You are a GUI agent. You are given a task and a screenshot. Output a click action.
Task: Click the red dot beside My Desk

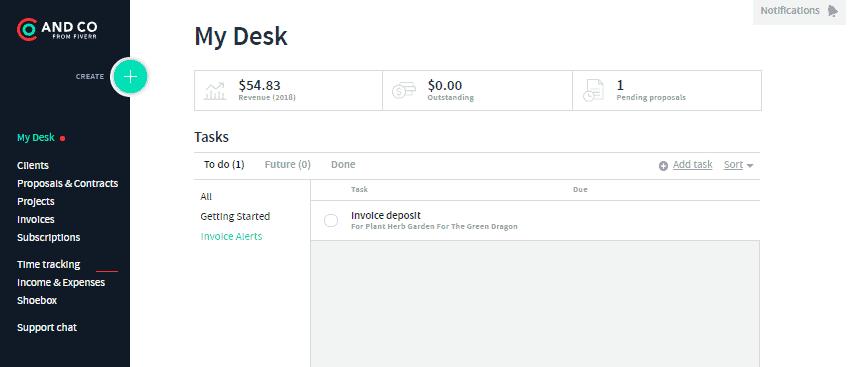pos(63,138)
